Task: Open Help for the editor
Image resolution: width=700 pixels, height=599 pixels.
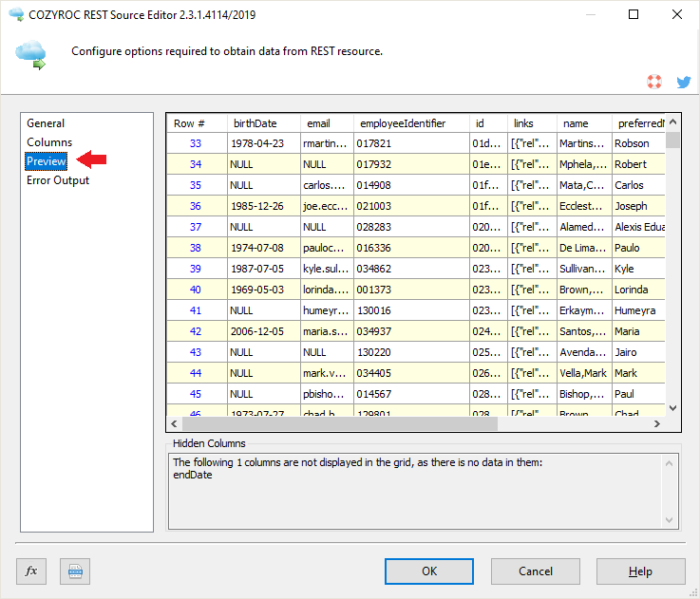Action: (x=640, y=571)
